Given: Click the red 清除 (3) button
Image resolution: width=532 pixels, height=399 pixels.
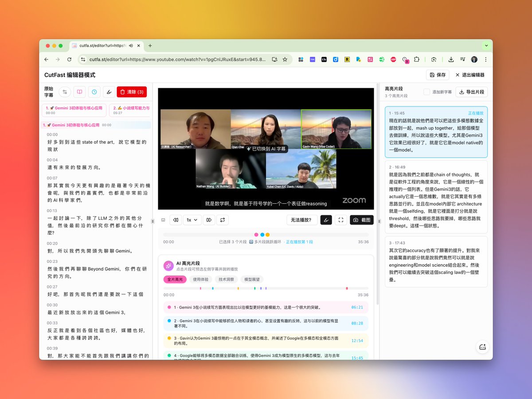Looking at the screenshot, I should click(132, 92).
